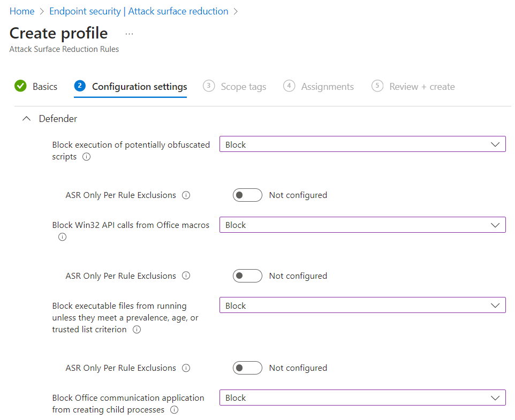
Task: Open the ellipsis menu beside Create profile
Action: tap(129, 34)
